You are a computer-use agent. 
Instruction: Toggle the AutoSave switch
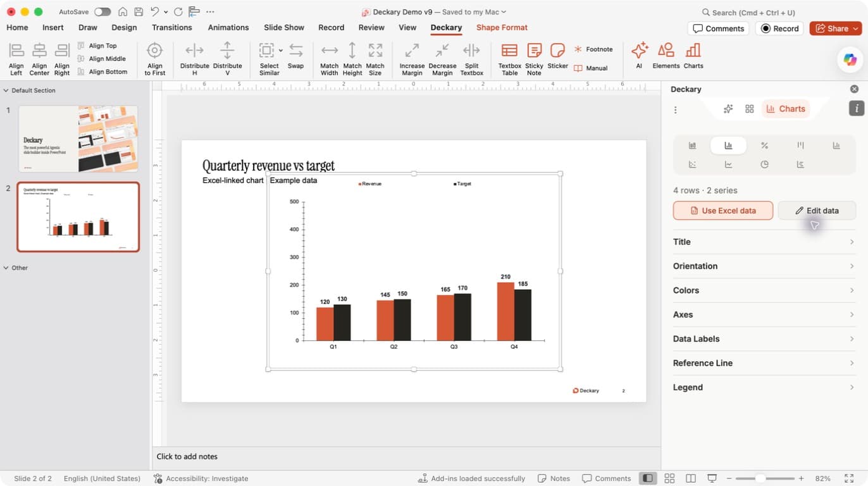click(102, 12)
